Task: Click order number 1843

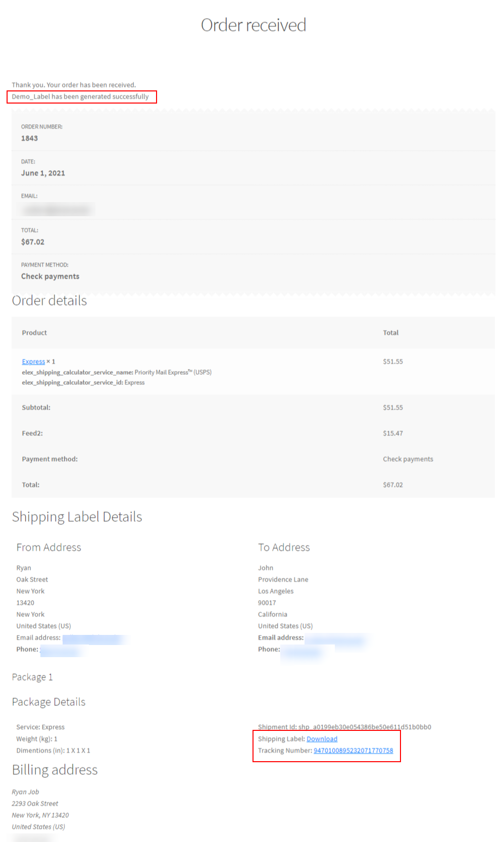Action: [x=29, y=138]
